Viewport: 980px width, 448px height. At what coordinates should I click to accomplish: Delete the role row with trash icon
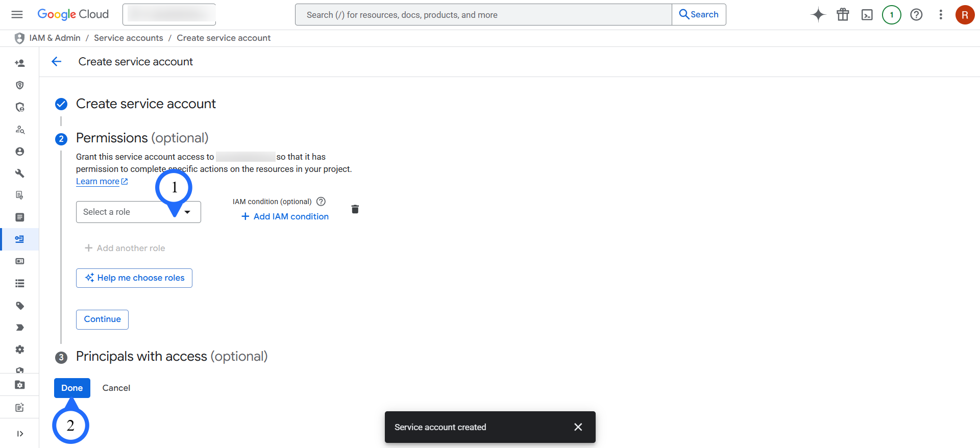tap(355, 209)
